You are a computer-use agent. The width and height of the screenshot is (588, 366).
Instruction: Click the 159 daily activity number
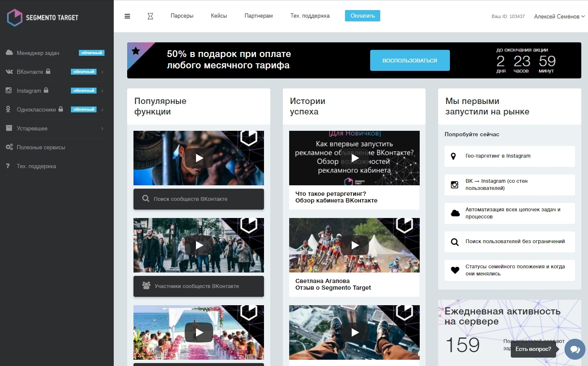pos(463,345)
